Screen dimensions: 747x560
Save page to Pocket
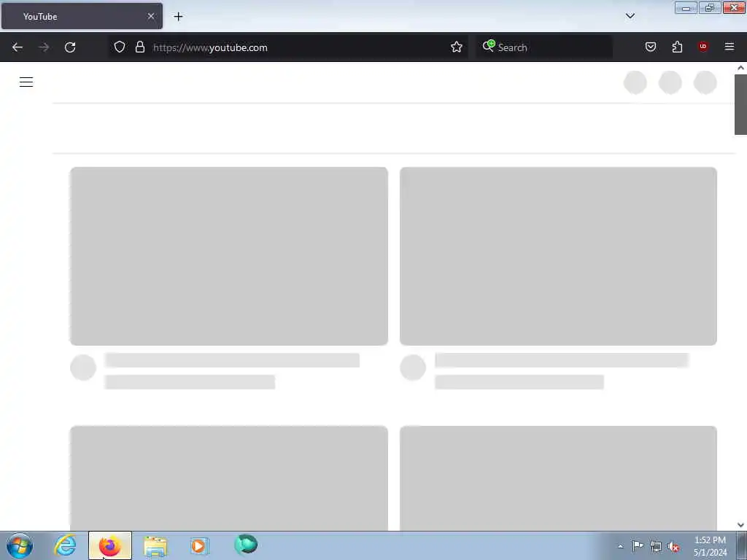tap(650, 47)
